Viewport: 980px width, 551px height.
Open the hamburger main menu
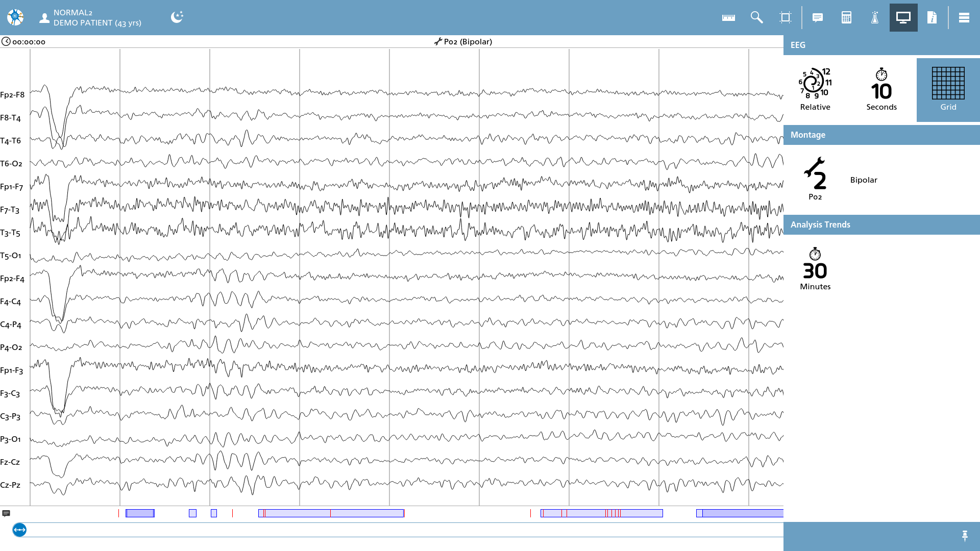964,18
